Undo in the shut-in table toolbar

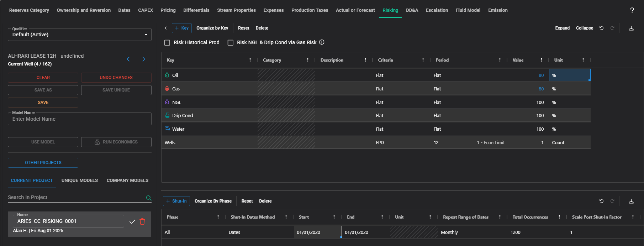[x=601, y=201]
